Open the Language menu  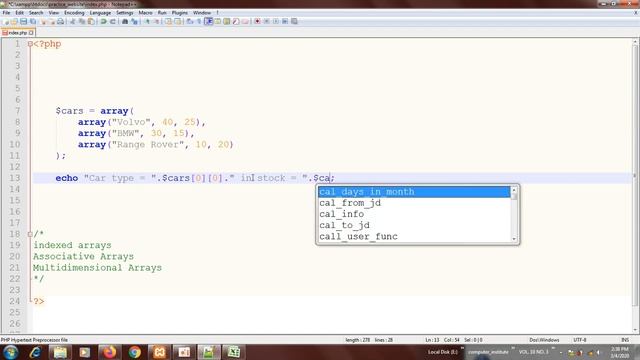tap(100, 13)
